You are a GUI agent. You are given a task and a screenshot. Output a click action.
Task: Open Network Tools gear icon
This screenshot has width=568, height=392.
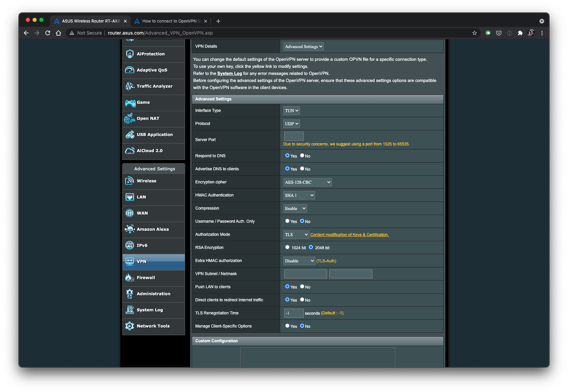coord(130,326)
